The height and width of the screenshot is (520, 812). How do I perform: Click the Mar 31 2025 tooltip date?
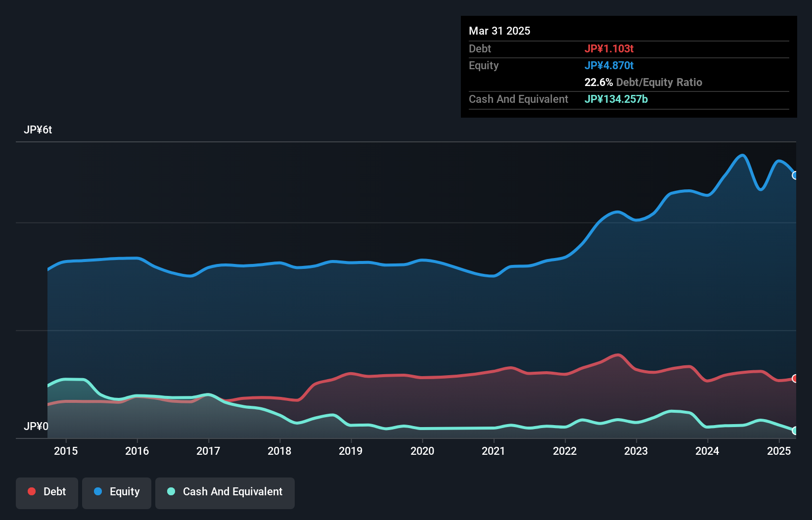click(x=499, y=31)
